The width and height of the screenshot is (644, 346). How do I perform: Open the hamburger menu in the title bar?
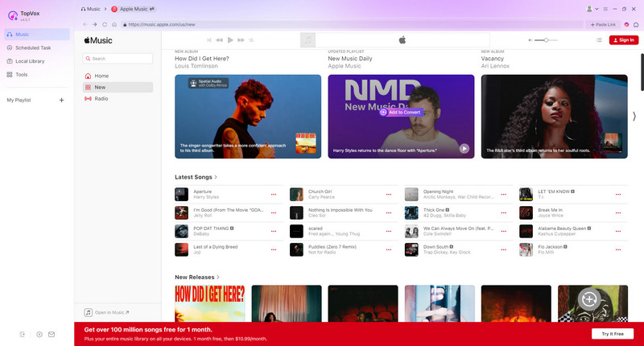pos(605,9)
